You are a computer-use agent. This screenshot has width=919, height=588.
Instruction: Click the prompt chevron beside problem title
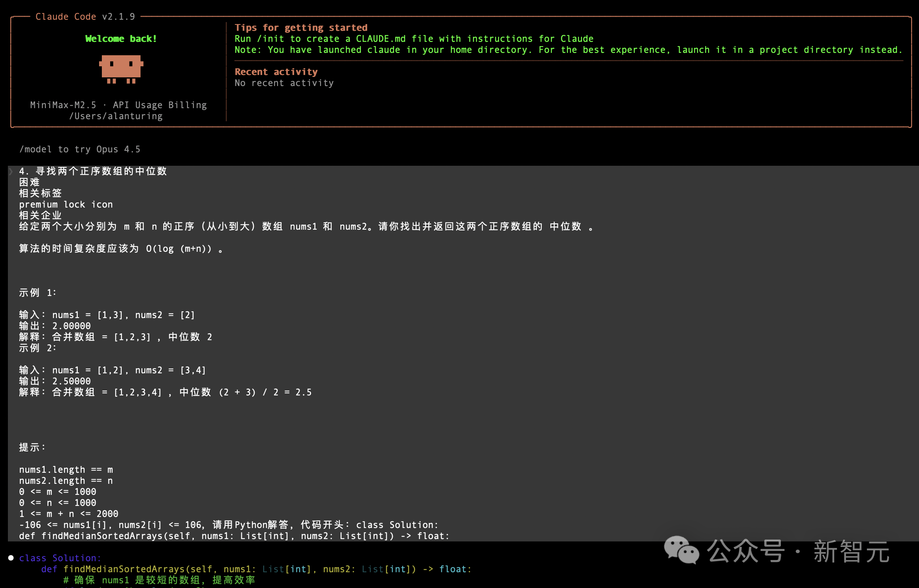pyautogui.click(x=11, y=171)
